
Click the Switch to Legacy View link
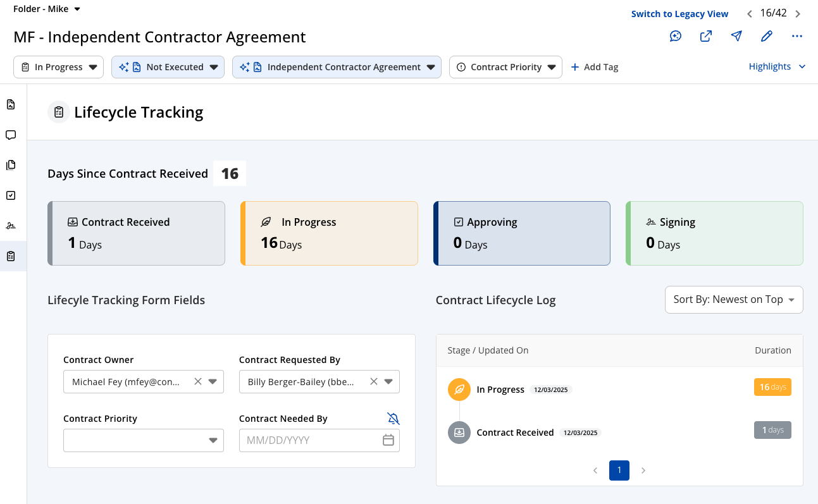coord(679,14)
